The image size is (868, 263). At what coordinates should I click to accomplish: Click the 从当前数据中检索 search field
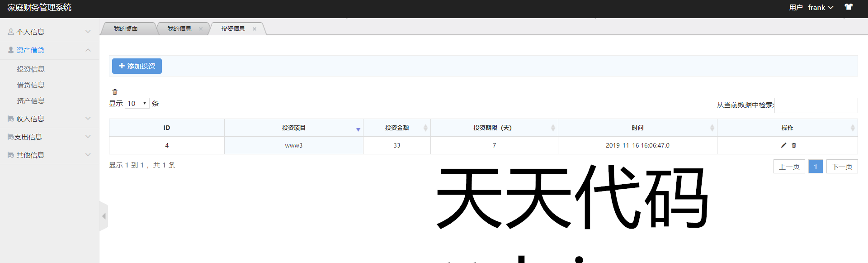[x=816, y=105]
